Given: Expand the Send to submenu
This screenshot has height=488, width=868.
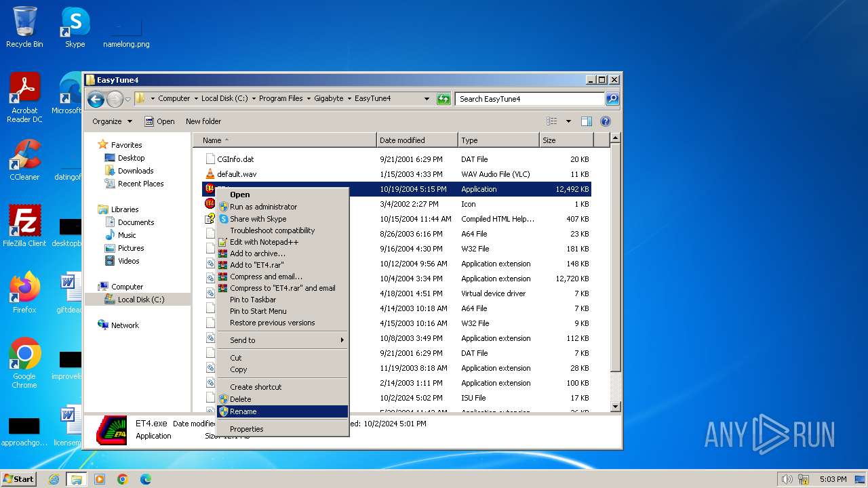Looking at the screenshot, I should click(282, 340).
